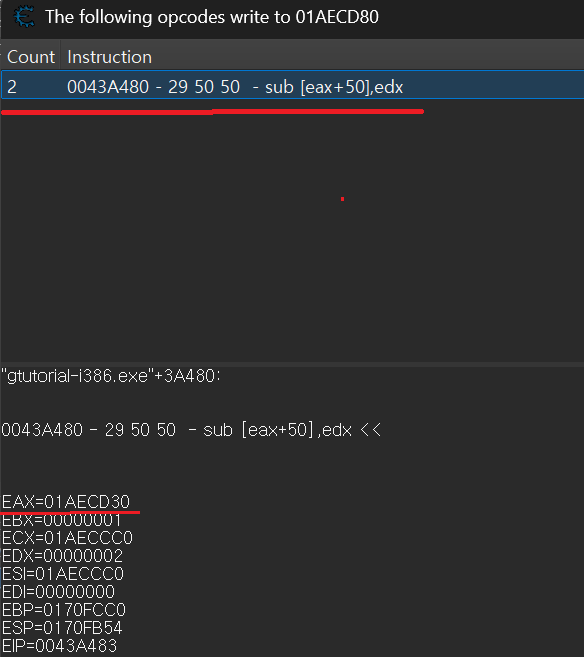Click the Count column header

[x=31, y=57]
